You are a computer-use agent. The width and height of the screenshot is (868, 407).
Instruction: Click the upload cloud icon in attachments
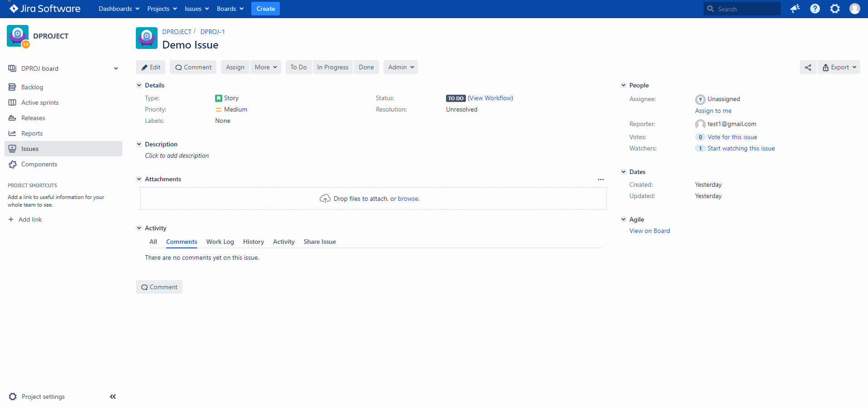[x=325, y=199]
